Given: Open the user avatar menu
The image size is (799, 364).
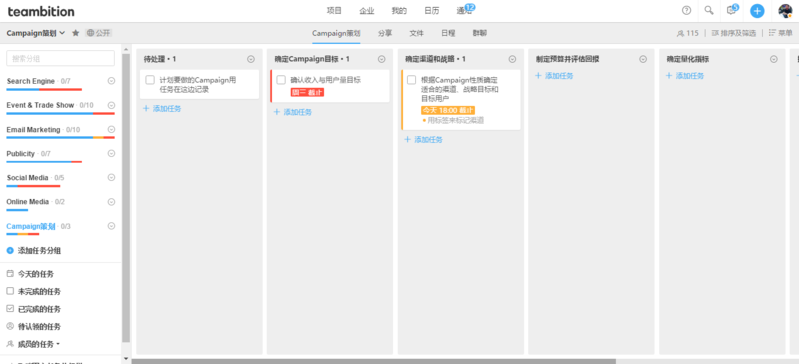Looking at the screenshot, I should tap(785, 11).
